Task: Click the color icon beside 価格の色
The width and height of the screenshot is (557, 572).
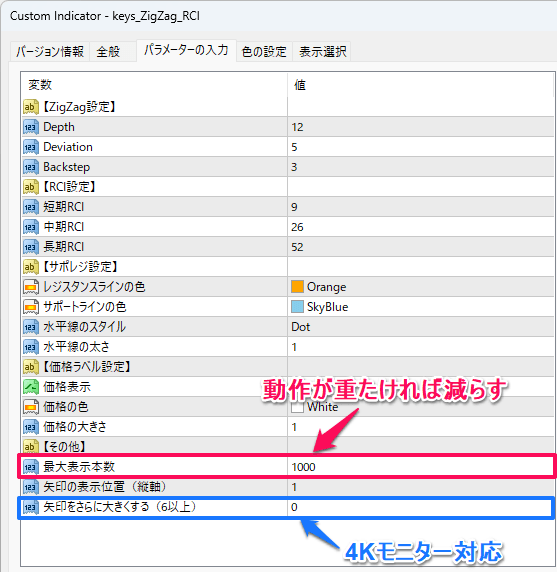Action: click(x=31, y=407)
